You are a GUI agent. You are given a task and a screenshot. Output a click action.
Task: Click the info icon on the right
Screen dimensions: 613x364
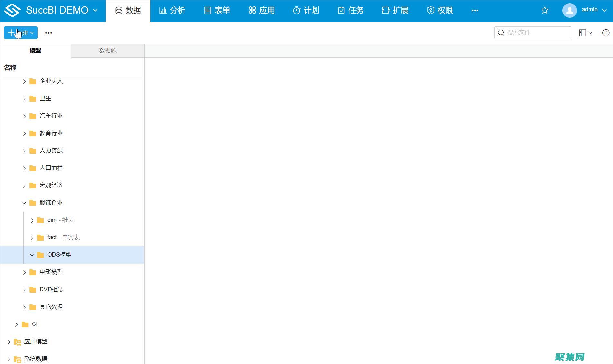coord(606,32)
